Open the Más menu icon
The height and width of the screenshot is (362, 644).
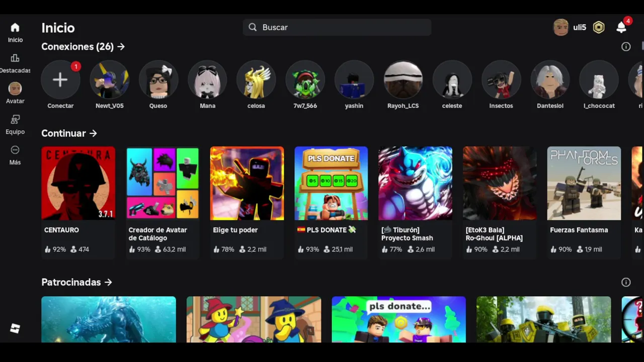15,150
